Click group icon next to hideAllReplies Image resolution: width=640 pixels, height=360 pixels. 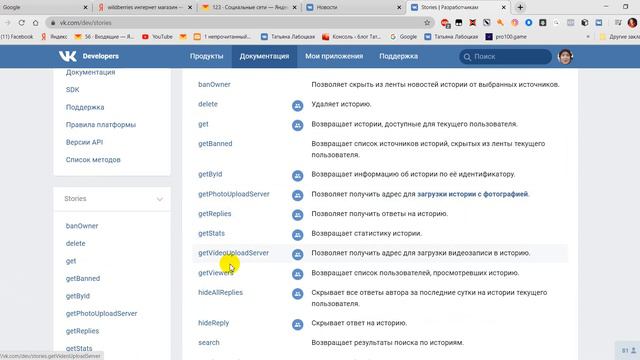[x=298, y=293]
